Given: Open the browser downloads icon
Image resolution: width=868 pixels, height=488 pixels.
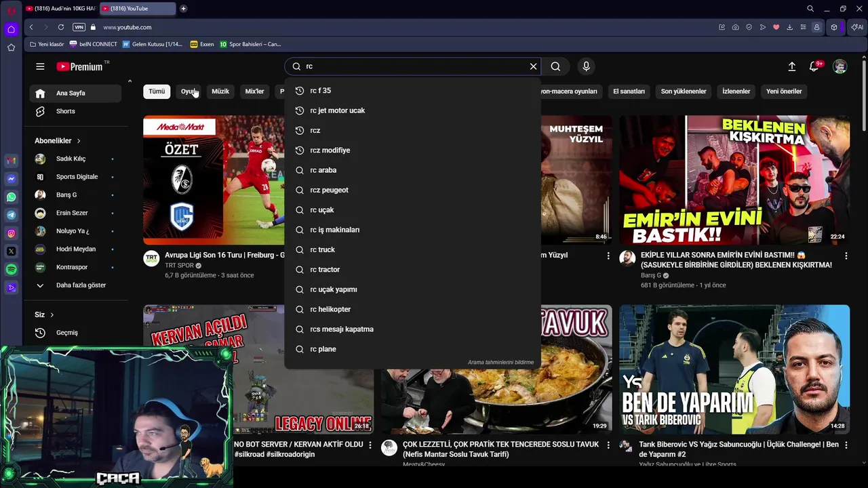Looking at the screenshot, I should 790,27.
